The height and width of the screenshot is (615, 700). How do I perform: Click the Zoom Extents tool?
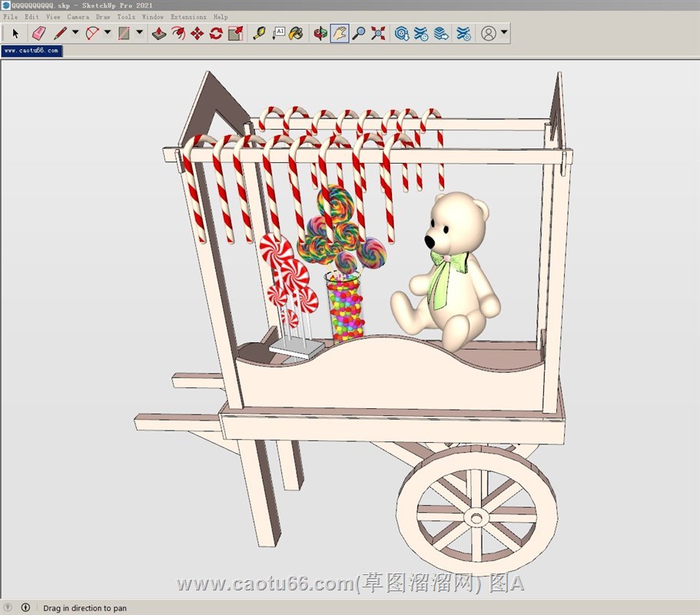point(378,33)
